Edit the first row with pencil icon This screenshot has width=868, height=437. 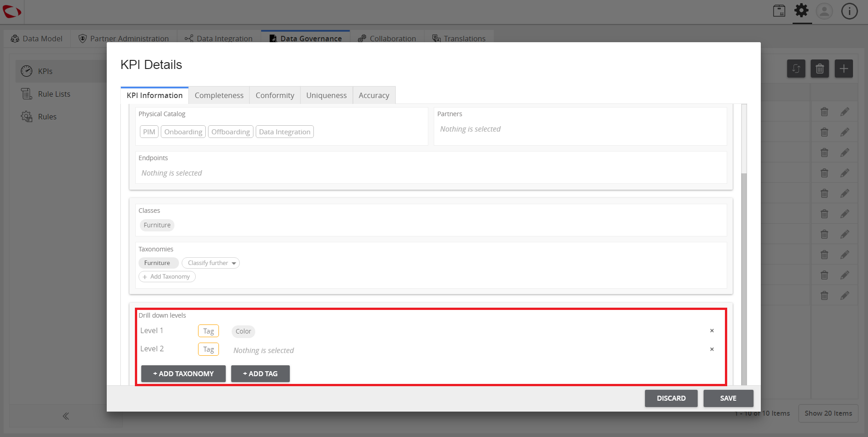point(845,112)
